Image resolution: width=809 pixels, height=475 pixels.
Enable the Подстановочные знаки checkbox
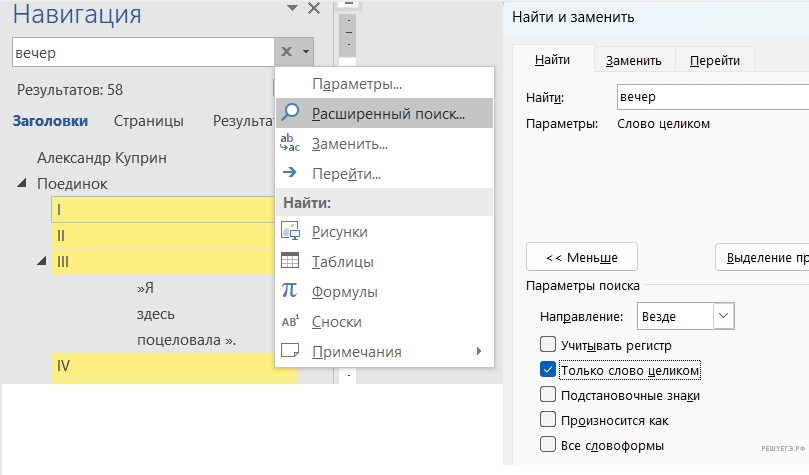[x=547, y=395]
